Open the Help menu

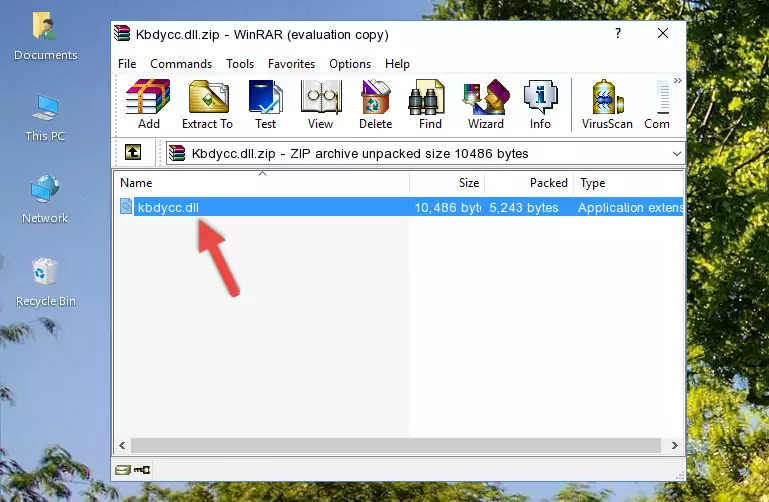coord(397,64)
